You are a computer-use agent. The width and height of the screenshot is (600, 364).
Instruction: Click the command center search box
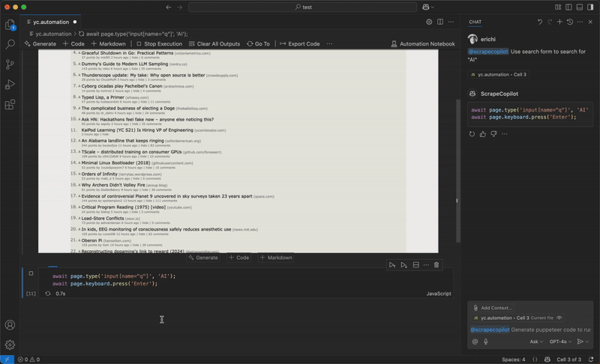(x=302, y=7)
